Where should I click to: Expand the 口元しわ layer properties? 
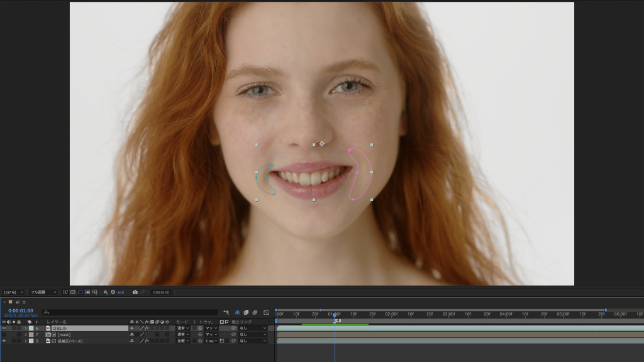click(25, 328)
